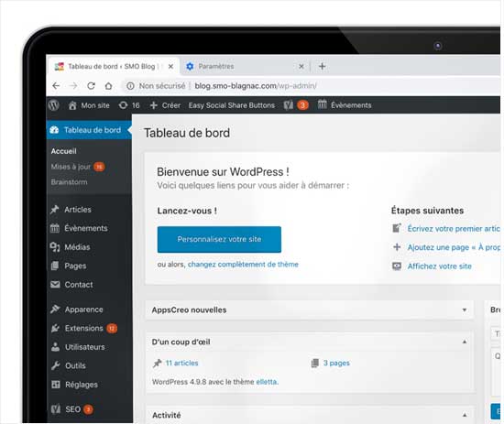Click the updates refresh icon showing 16

click(123, 105)
